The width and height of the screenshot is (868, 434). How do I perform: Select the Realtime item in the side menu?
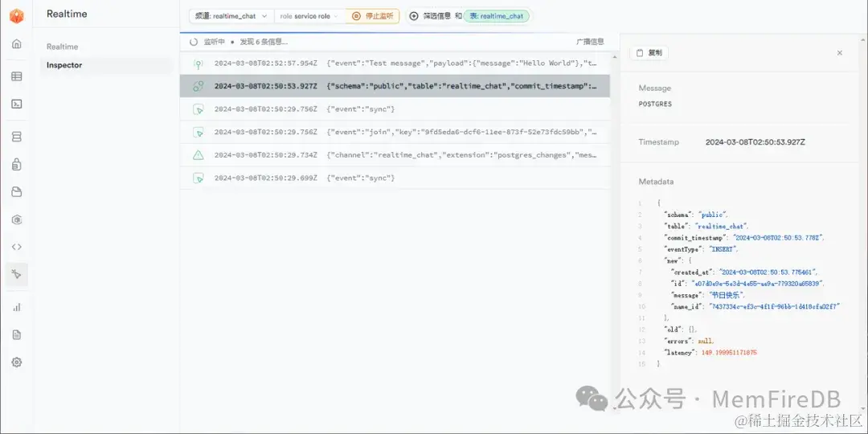(x=62, y=47)
